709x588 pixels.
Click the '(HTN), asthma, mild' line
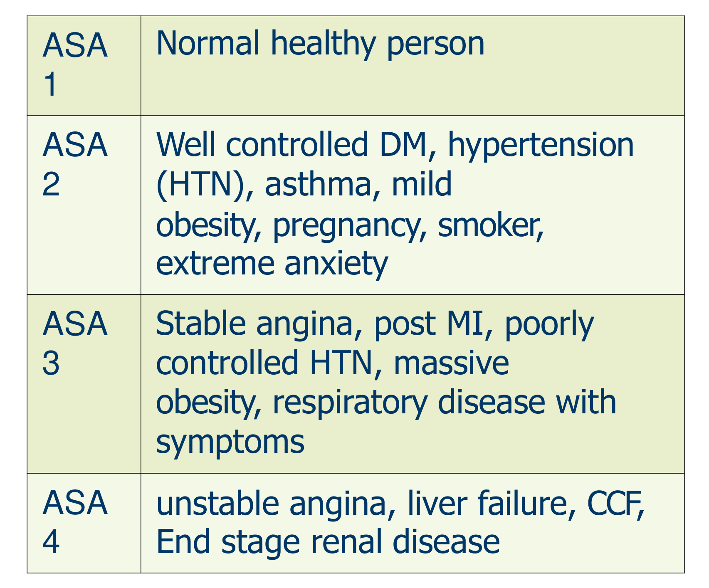[304, 185]
